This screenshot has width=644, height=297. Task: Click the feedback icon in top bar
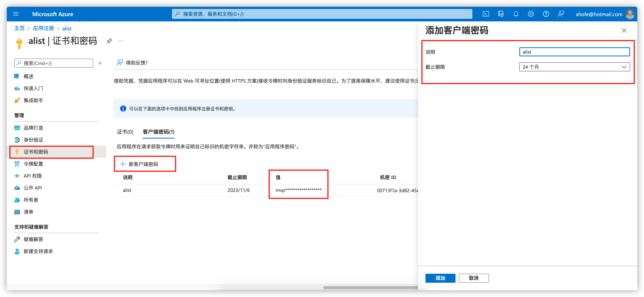coord(561,14)
